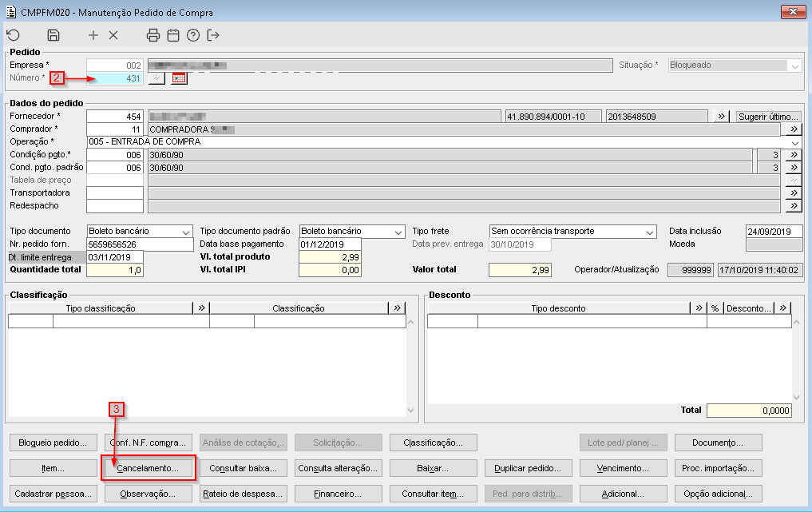Click the Observação... button
The image size is (812, 512).
click(x=148, y=494)
